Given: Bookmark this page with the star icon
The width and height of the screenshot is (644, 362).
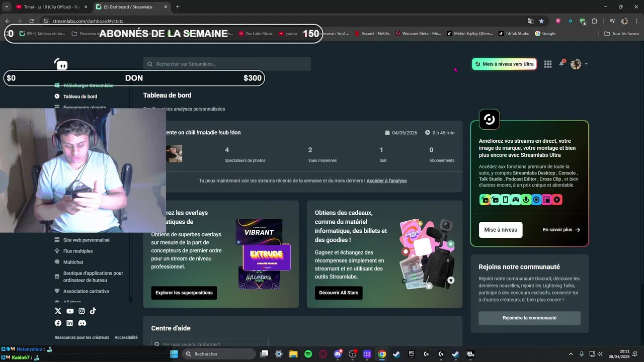Looking at the screenshot, I should click(541, 21).
